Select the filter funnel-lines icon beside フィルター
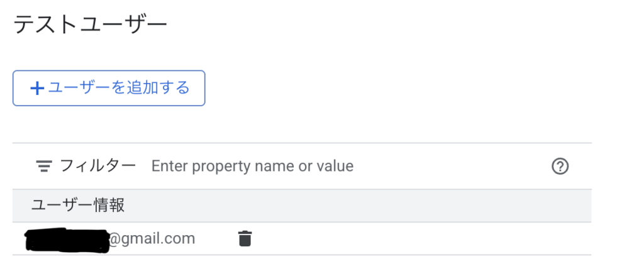Viewport: 644px width, 269px height. [x=43, y=166]
